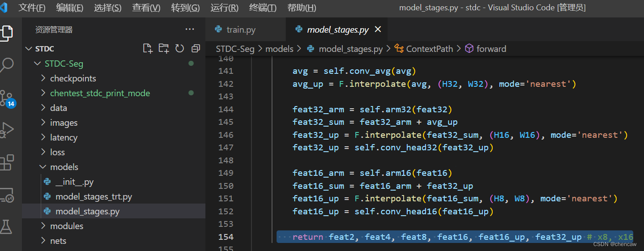The image size is (644, 251).
Task: Click Python icon beside model_stages_trt.py
Action: (x=47, y=196)
